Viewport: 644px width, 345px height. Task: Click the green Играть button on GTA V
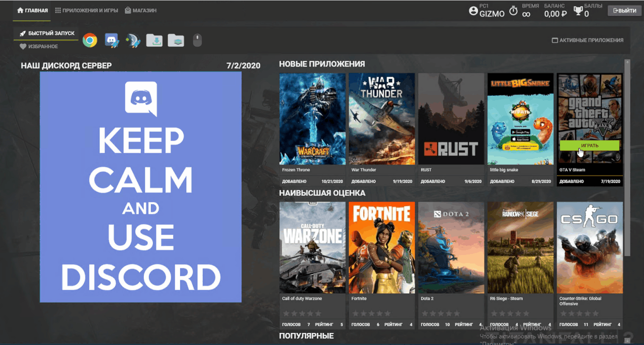590,145
